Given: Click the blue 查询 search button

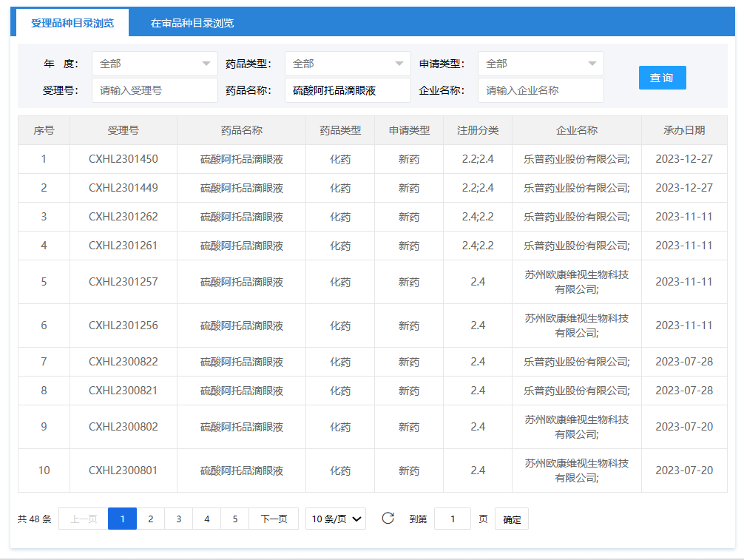Looking at the screenshot, I should 662,77.
